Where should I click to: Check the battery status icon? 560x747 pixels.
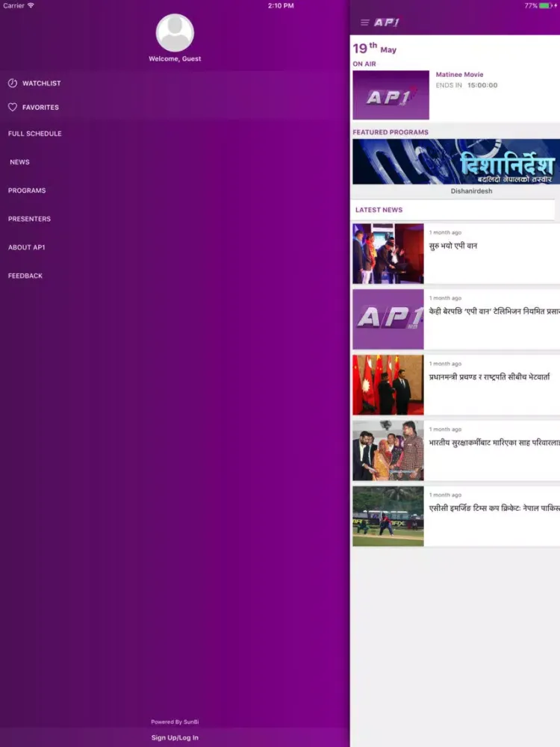click(544, 6)
